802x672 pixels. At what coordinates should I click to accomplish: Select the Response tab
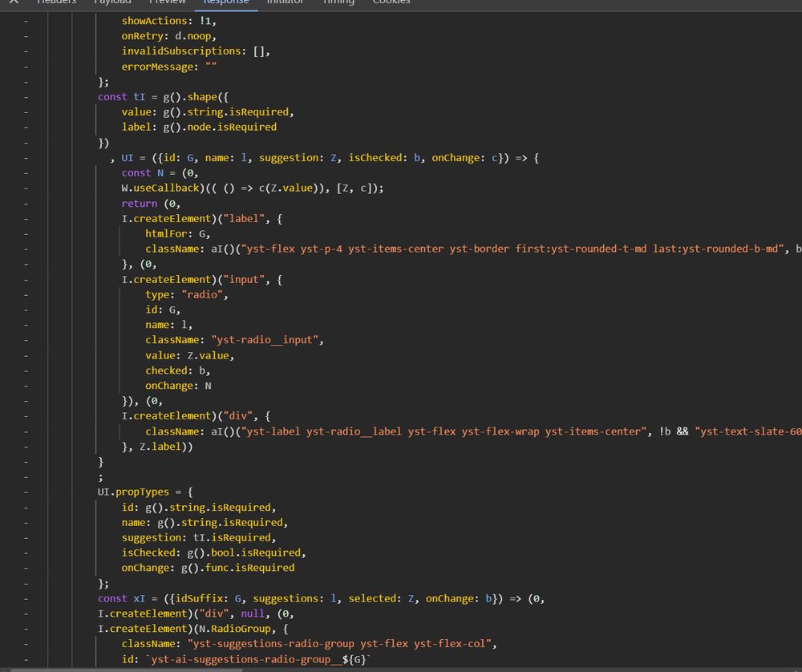225,2
